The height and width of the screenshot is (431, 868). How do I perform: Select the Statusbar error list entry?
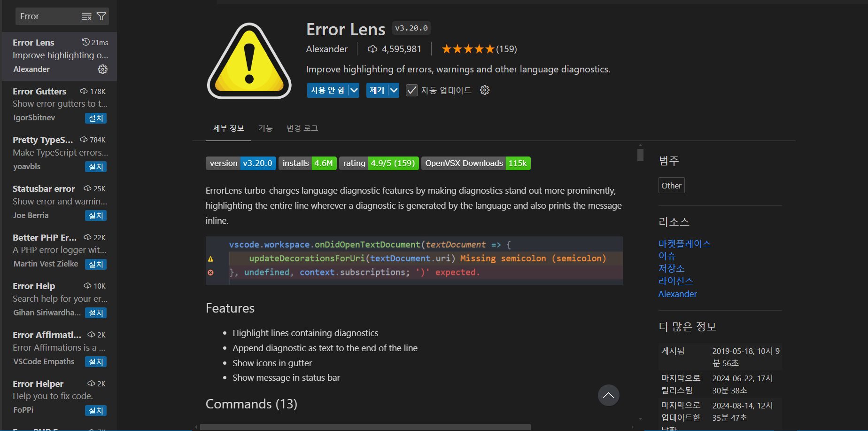tap(59, 203)
